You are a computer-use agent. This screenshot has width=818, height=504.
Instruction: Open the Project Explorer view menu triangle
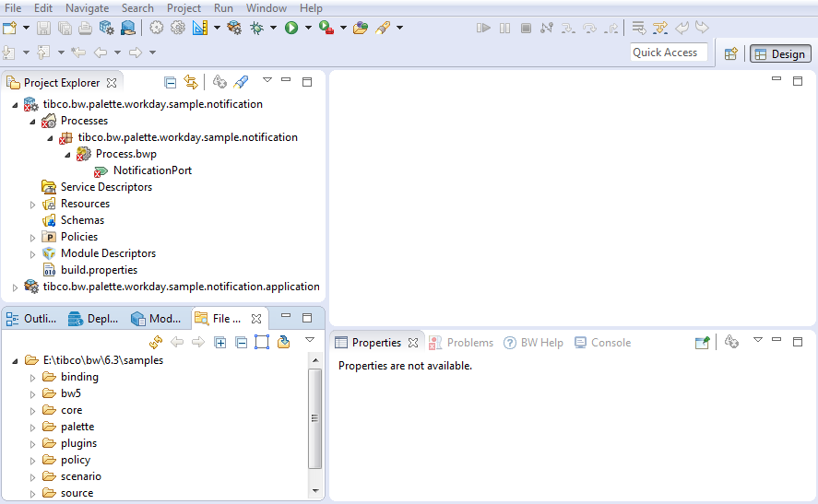pos(267,80)
